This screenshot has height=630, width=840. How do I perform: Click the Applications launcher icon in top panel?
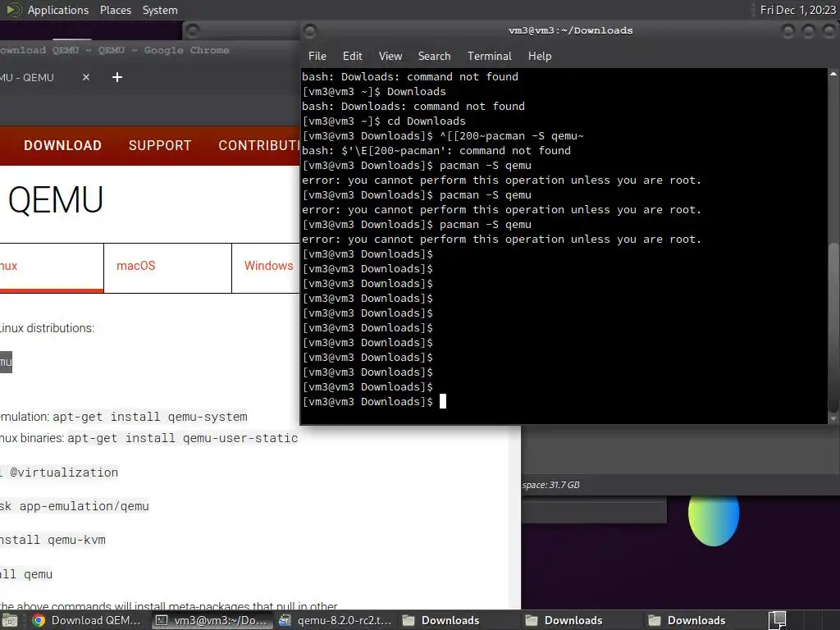point(13,10)
